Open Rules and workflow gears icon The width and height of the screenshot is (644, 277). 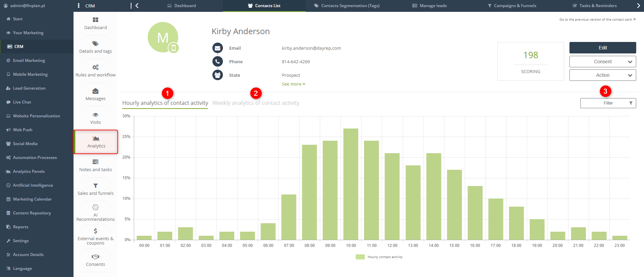[x=96, y=67]
